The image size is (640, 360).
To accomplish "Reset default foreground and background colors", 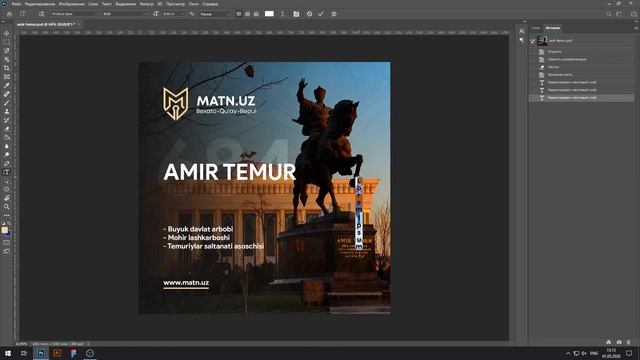I will [x=3, y=223].
